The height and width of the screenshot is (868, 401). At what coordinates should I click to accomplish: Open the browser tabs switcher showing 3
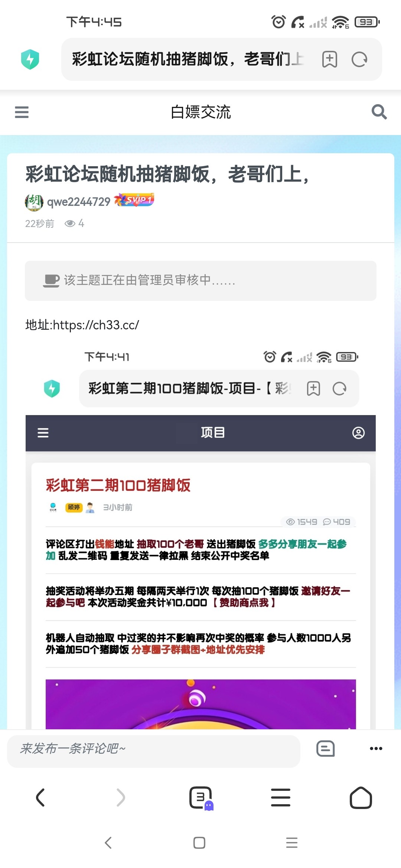point(201,798)
